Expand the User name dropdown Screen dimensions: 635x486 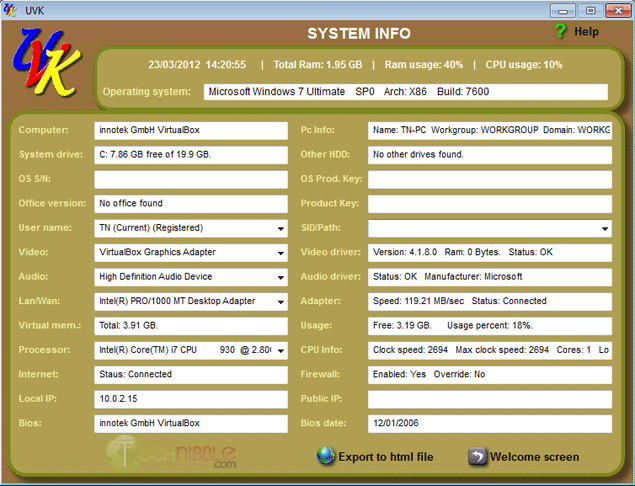(281, 228)
